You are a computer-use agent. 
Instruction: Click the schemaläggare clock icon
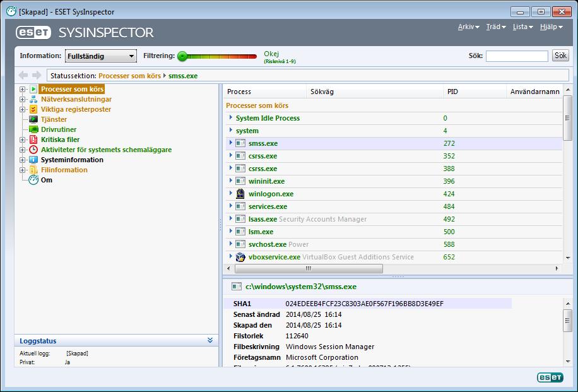point(33,150)
